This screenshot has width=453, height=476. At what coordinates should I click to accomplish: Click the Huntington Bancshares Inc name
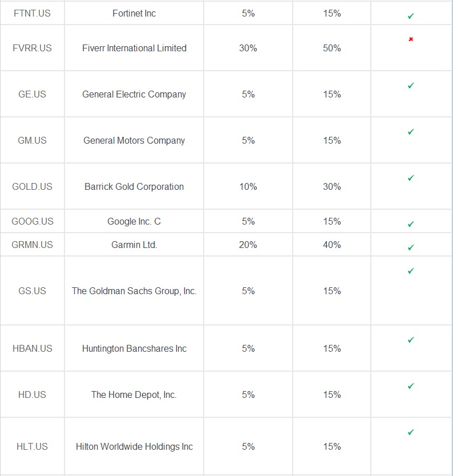134,348
